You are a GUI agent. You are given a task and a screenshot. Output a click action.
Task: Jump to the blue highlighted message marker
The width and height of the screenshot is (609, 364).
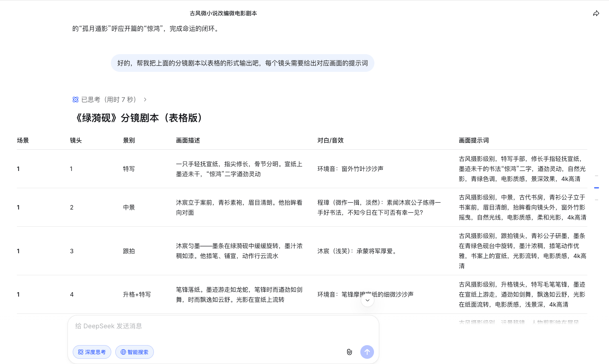[x=597, y=188]
